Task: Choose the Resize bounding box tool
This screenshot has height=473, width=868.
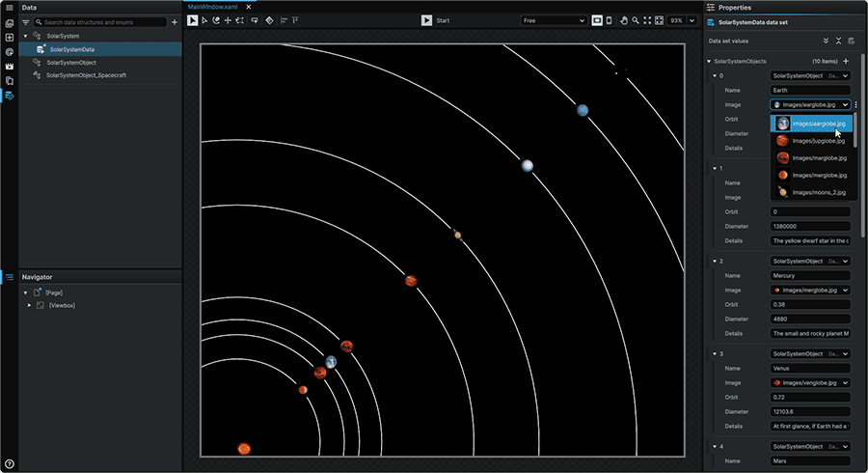Action: [240, 20]
